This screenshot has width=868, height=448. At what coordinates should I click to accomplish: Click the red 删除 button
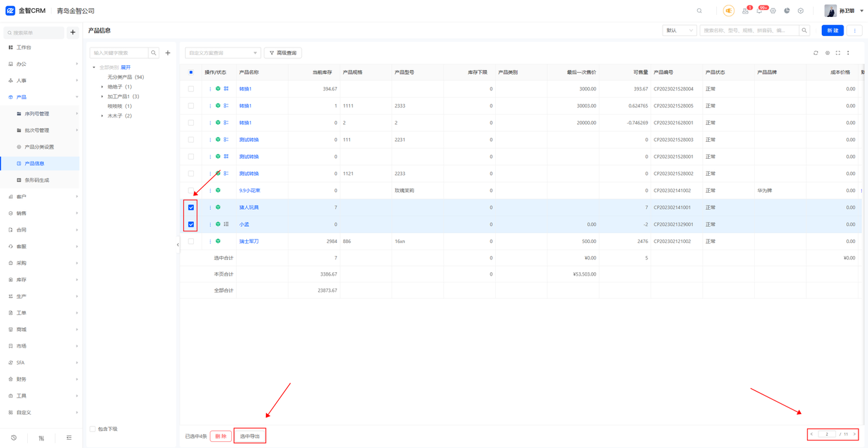(x=220, y=436)
